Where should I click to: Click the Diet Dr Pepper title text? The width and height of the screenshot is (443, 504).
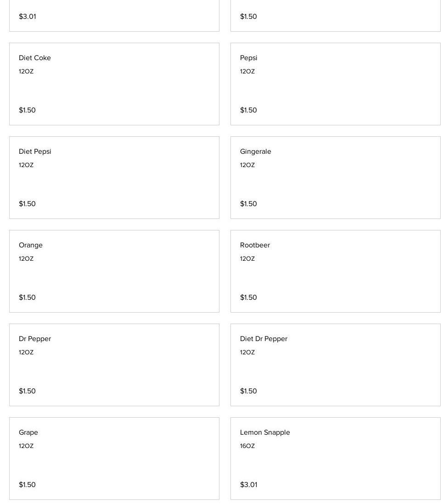(264, 339)
